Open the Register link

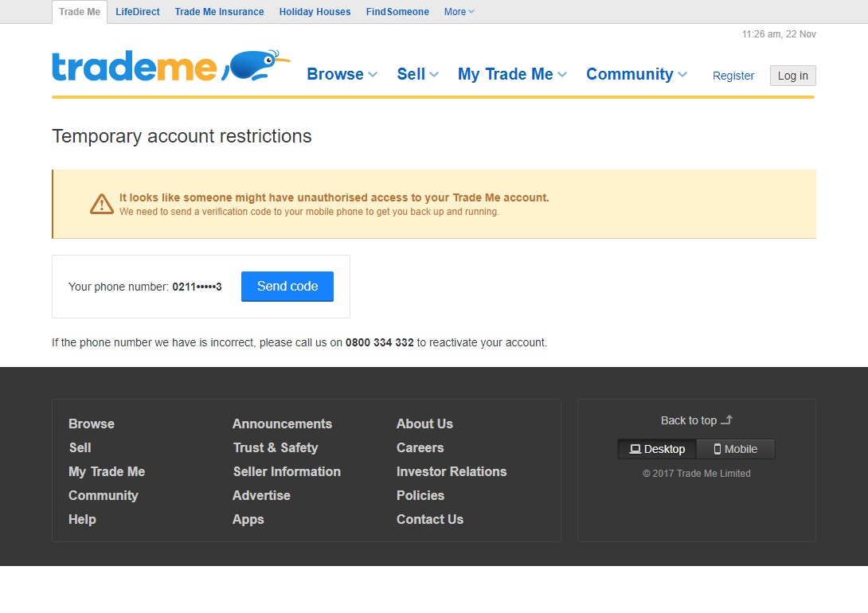click(733, 76)
